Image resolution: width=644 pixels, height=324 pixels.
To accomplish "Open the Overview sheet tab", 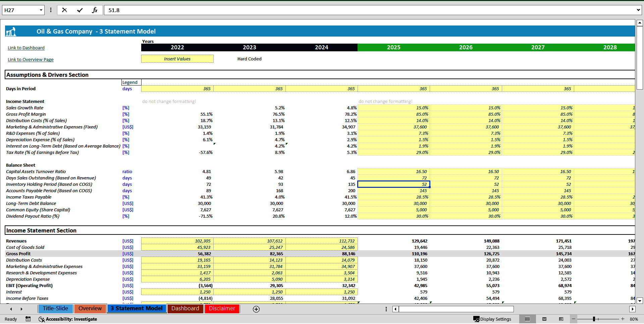I will coord(90,309).
